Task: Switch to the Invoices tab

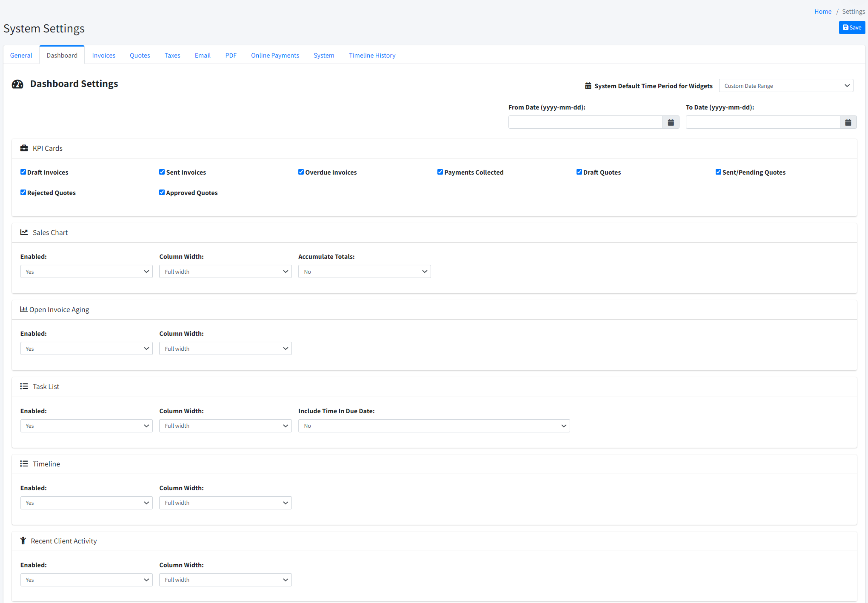Action: coord(103,55)
